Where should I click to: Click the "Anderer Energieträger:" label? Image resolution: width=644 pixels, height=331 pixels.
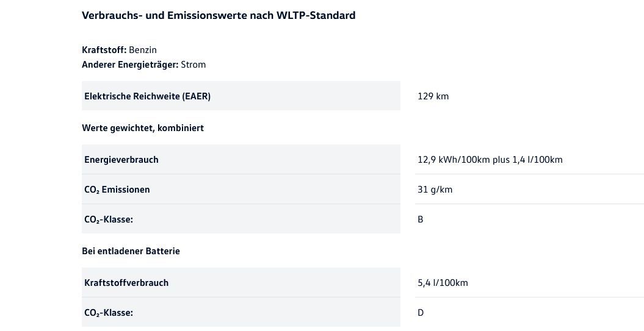point(130,65)
